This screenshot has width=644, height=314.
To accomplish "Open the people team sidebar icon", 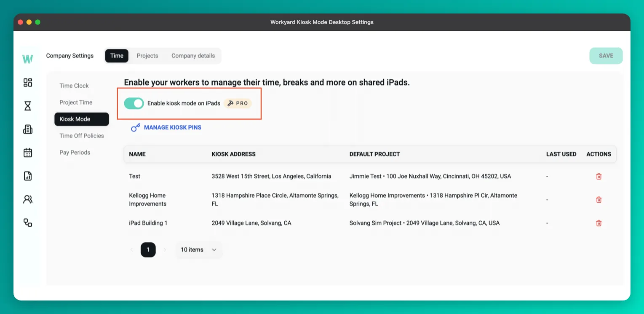I will (x=28, y=199).
